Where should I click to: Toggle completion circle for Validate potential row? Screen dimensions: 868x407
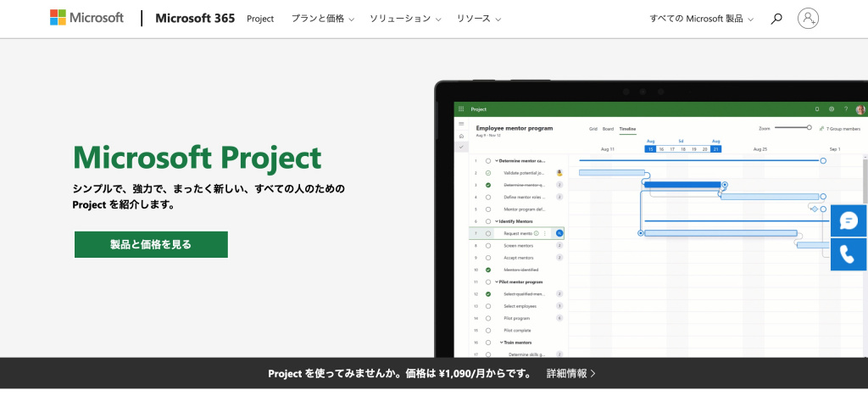pyautogui.click(x=488, y=173)
